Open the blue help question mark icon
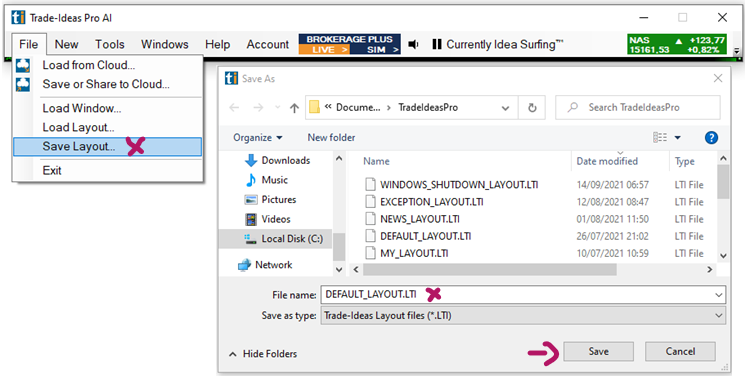The height and width of the screenshot is (382, 749). 711,138
